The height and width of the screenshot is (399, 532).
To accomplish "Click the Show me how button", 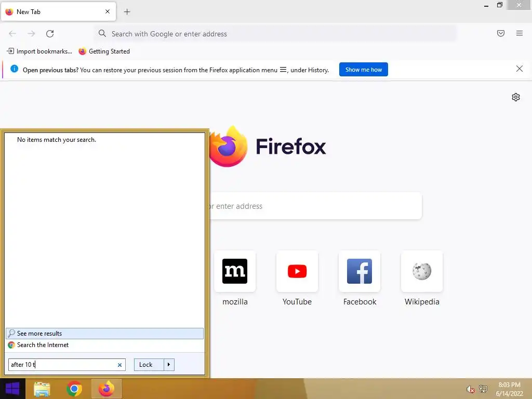I will pyautogui.click(x=363, y=70).
